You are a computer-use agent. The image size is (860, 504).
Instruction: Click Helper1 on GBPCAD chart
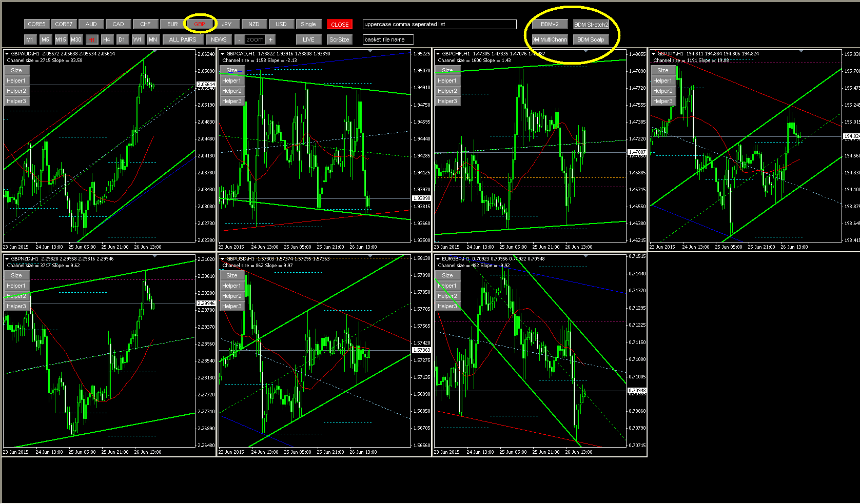[232, 80]
